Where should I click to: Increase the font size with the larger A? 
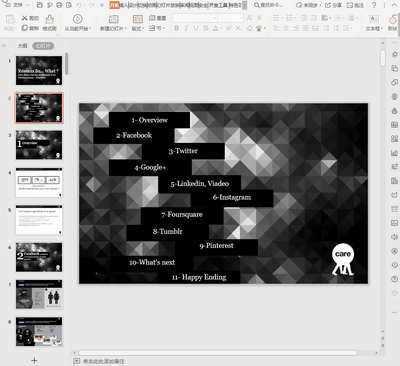(x=250, y=18)
